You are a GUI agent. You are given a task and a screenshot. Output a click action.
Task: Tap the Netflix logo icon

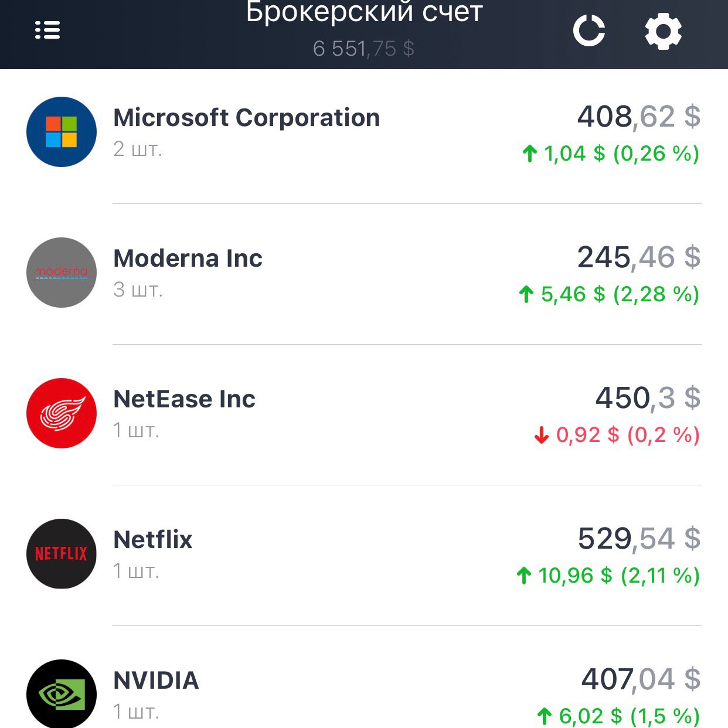[x=62, y=554]
